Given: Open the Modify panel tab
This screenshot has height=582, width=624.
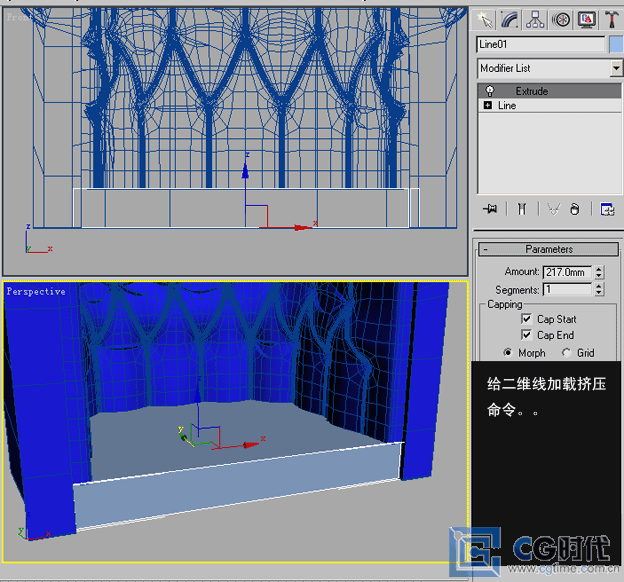Looking at the screenshot, I should tap(509, 20).
